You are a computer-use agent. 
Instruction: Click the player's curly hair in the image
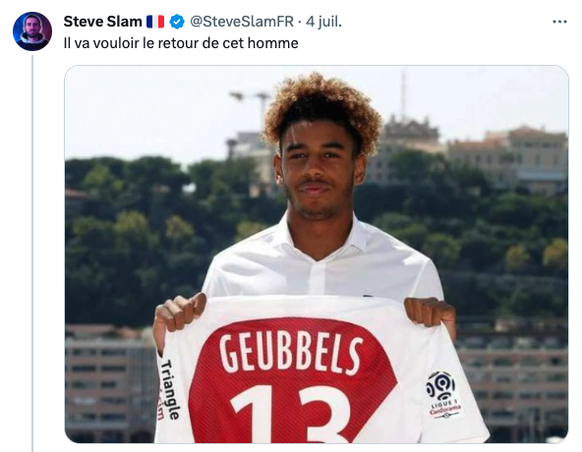(322, 108)
